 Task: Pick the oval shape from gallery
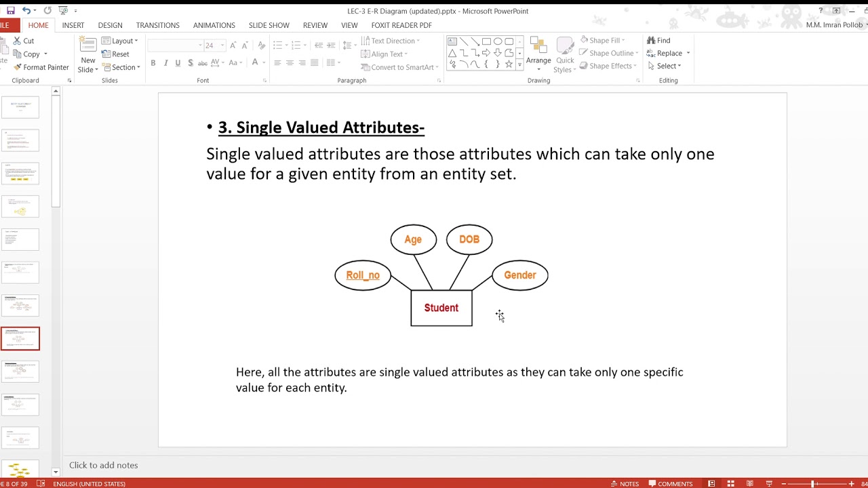(x=498, y=41)
